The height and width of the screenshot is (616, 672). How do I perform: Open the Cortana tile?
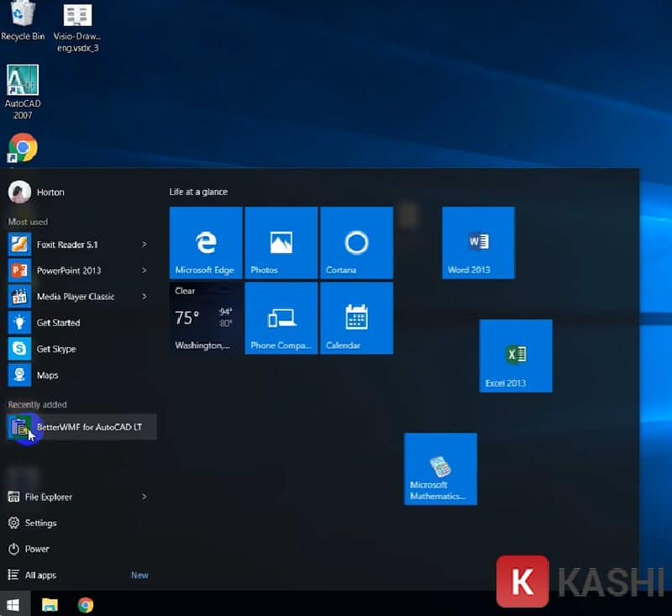coord(356,243)
